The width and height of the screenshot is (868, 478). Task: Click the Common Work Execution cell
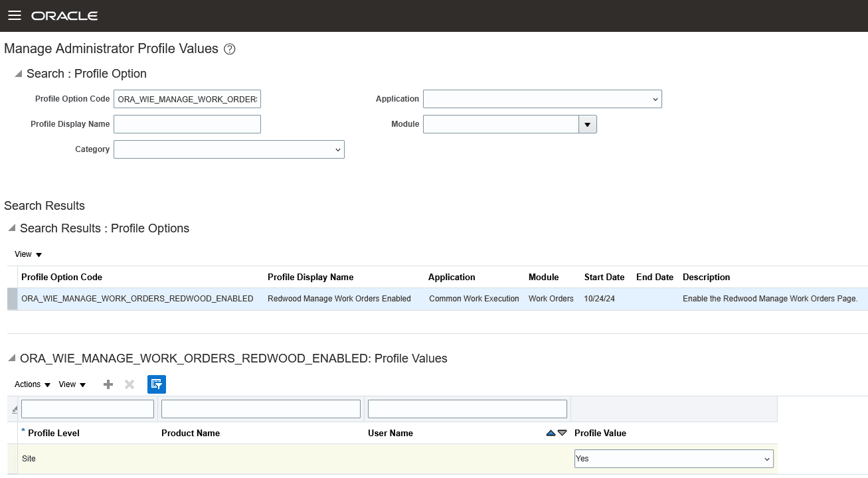point(474,299)
